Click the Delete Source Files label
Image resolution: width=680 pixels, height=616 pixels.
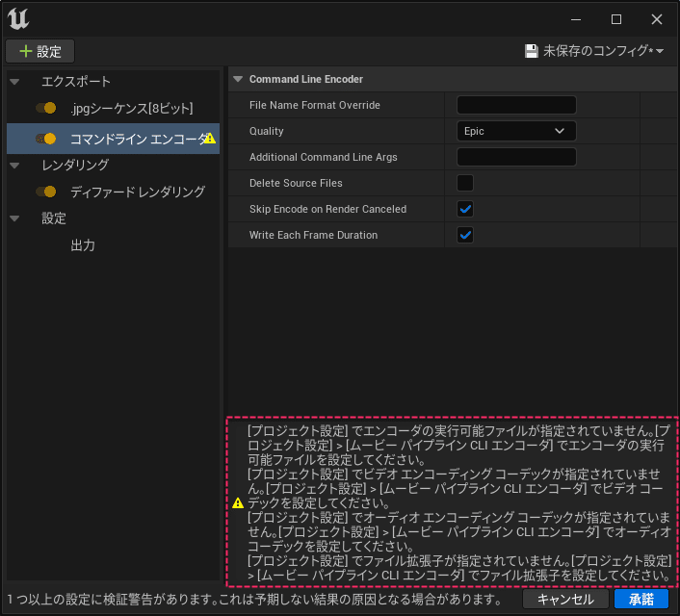[x=296, y=183]
